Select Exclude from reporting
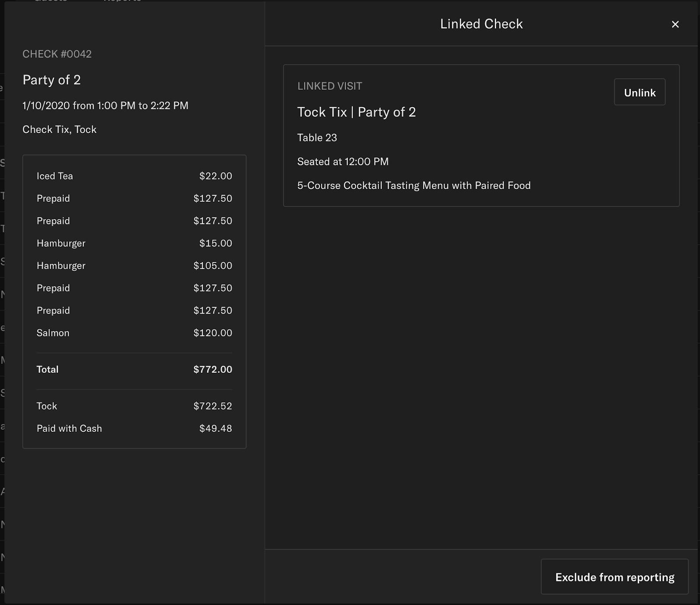Viewport: 700px width, 605px height. coord(614,577)
